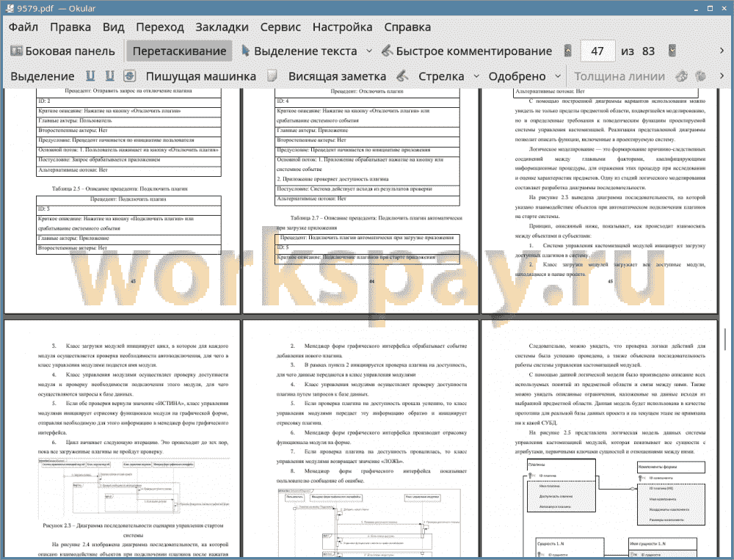Viewport: 734px width, 560px height.
Task: Click the disabled Толщина линии control
Action: tap(619, 76)
